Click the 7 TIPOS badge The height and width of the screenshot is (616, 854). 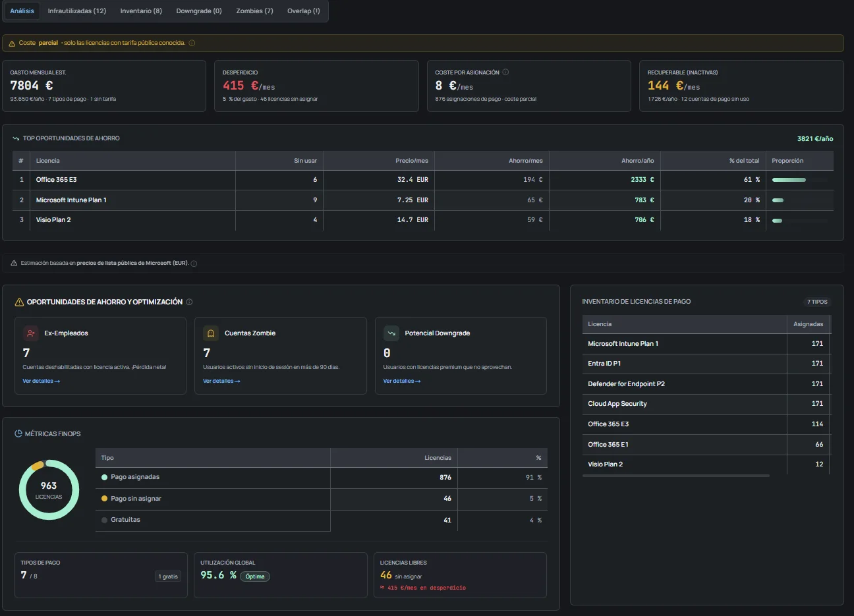(817, 302)
